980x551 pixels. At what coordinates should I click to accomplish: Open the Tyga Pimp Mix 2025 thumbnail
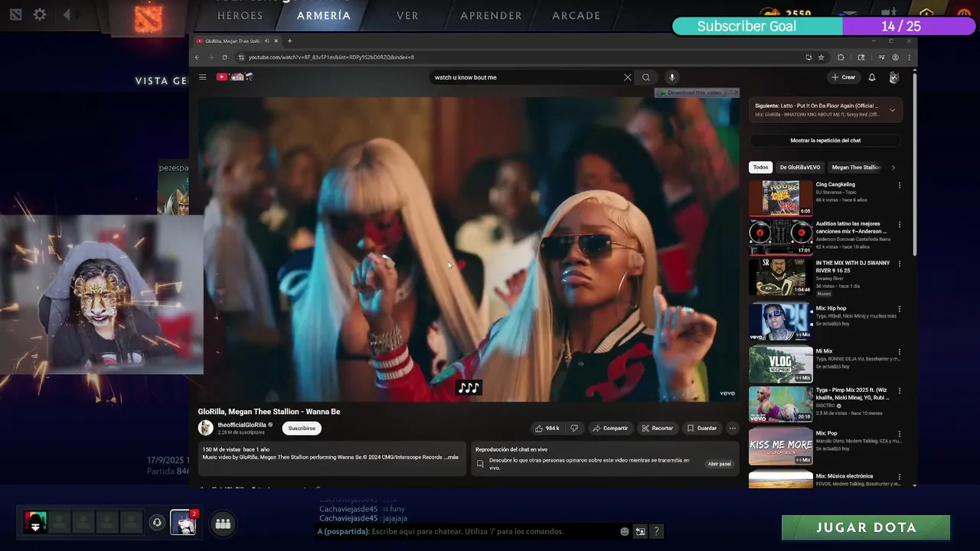781,404
